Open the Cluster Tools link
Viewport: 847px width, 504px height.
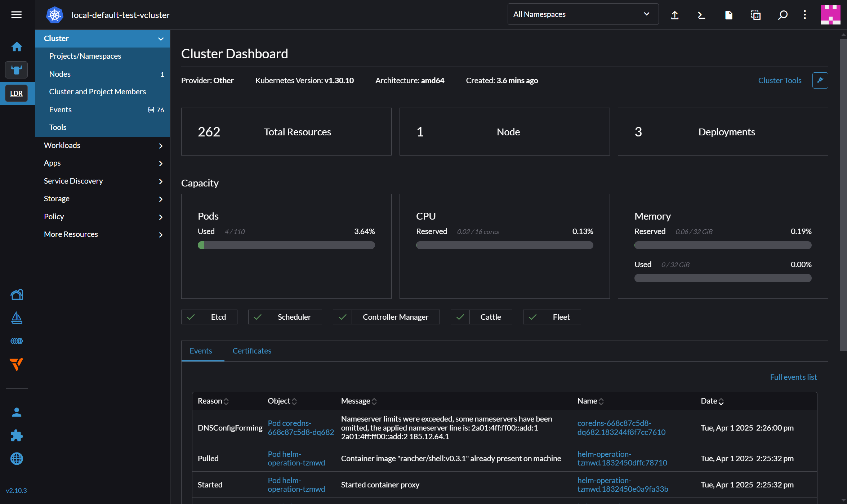pyautogui.click(x=780, y=81)
